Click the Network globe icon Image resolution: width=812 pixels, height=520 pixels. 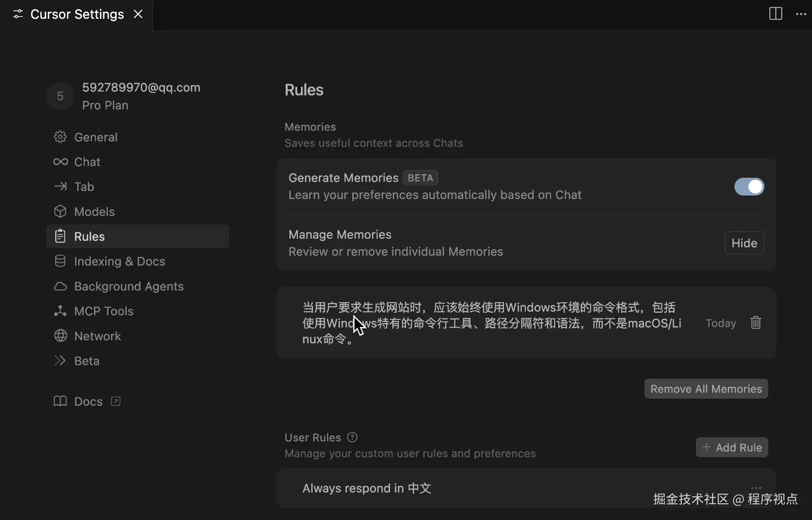point(60,336)
